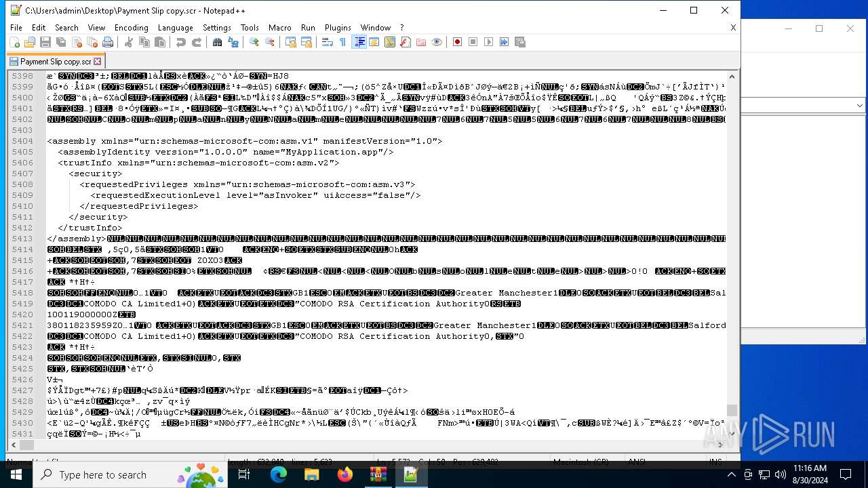This screenshot has height=488, width=868.
Task: Open Find with the binoculars icon
Action: pos(218,42)
